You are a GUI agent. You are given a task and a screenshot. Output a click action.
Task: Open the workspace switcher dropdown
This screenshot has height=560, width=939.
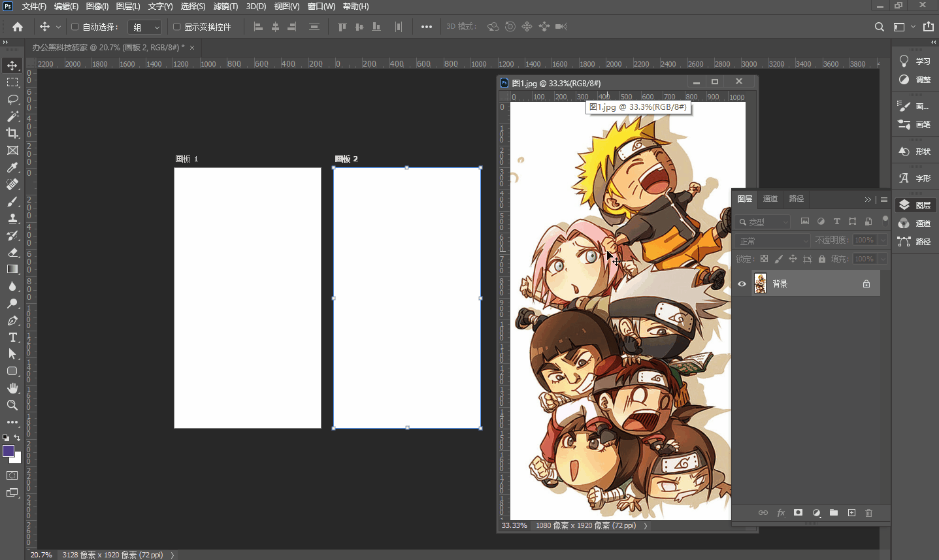904,27
